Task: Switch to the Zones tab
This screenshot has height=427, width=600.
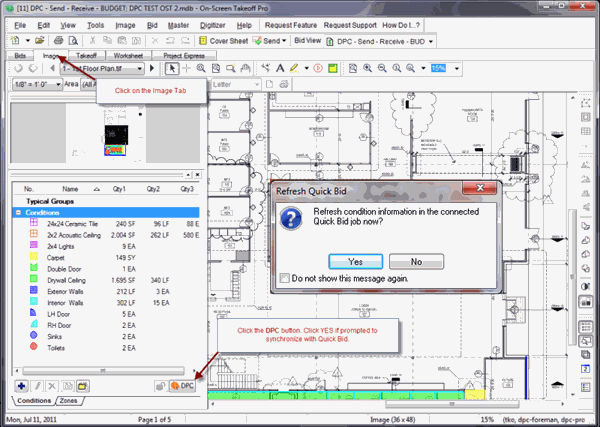Action: pyautogui.click(x=68, y=401)
